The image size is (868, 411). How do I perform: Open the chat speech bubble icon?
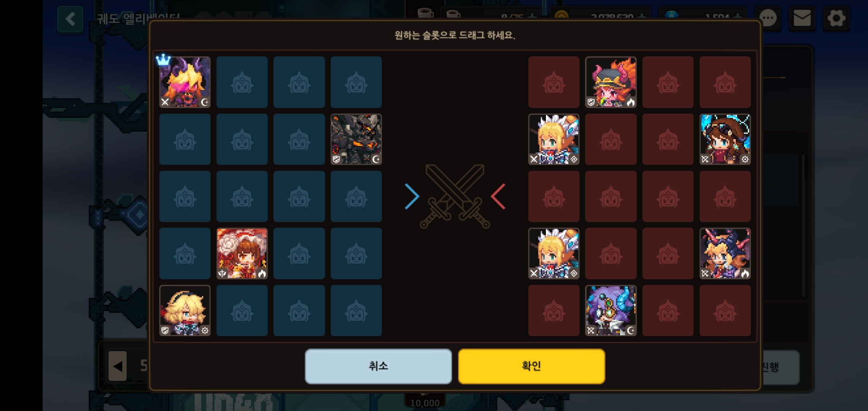tap(768, 18)
